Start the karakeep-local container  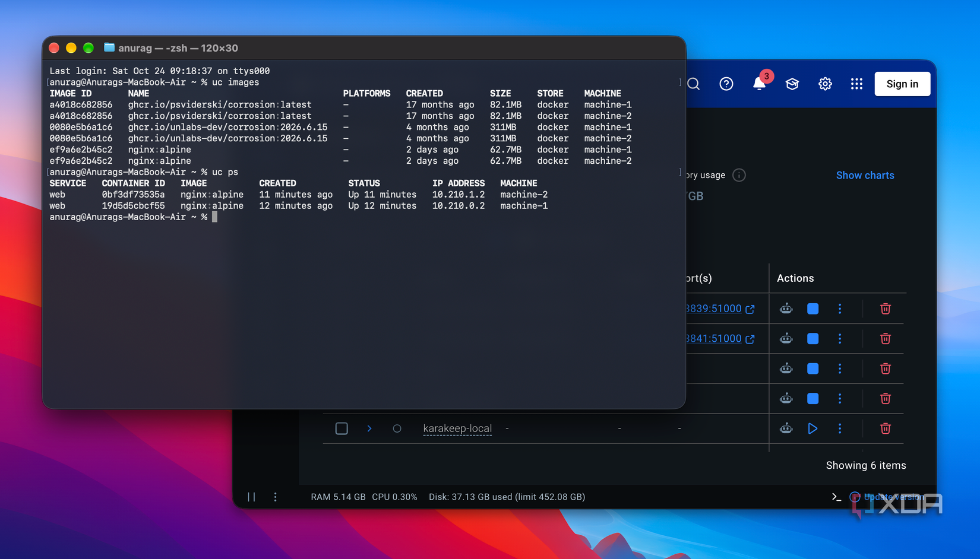coord(813,428)
